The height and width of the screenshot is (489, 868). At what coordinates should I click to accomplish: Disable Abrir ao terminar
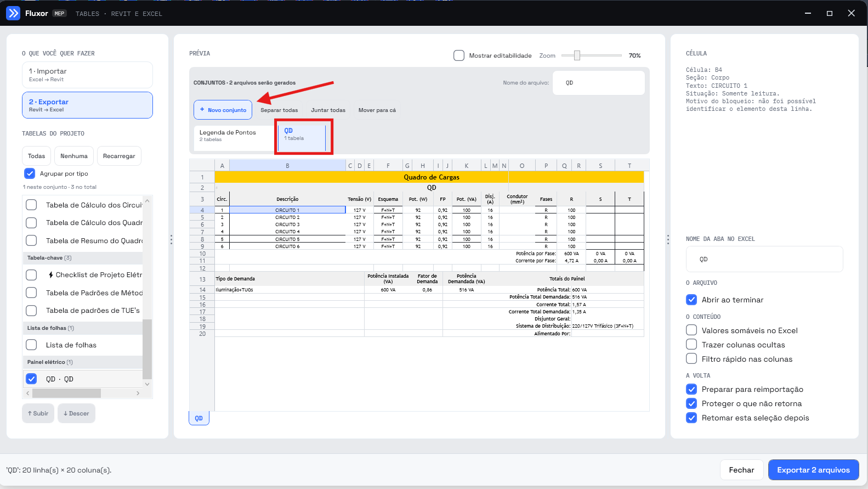pyautogui.click(x=691, y=300)
